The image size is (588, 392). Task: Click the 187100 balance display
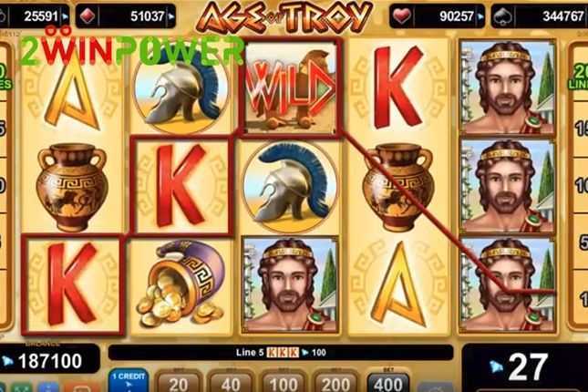click(x=48, y=359)
